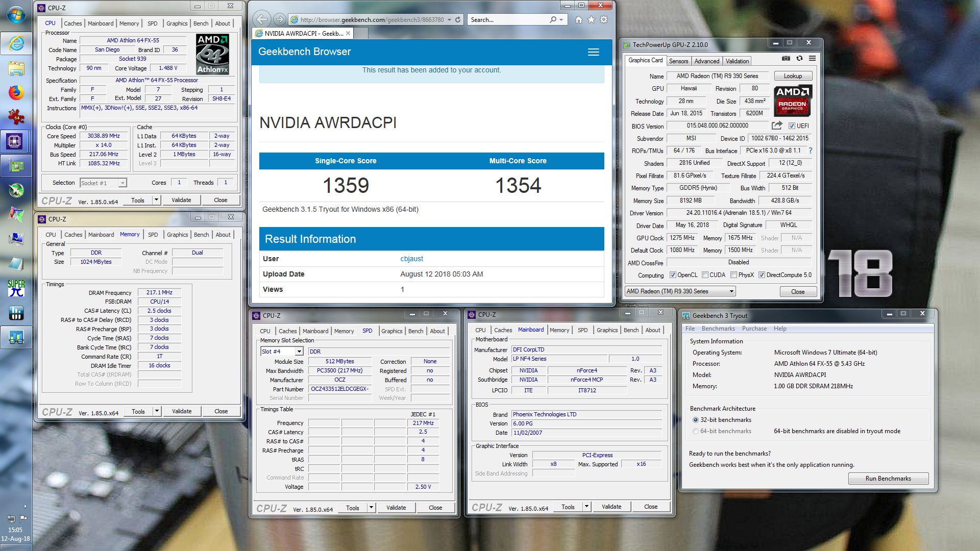Image resolution: width=980 pixels, height=551 pixels.
Task: Toggle CUDA computing checkbox
Action: coord(705,275)
